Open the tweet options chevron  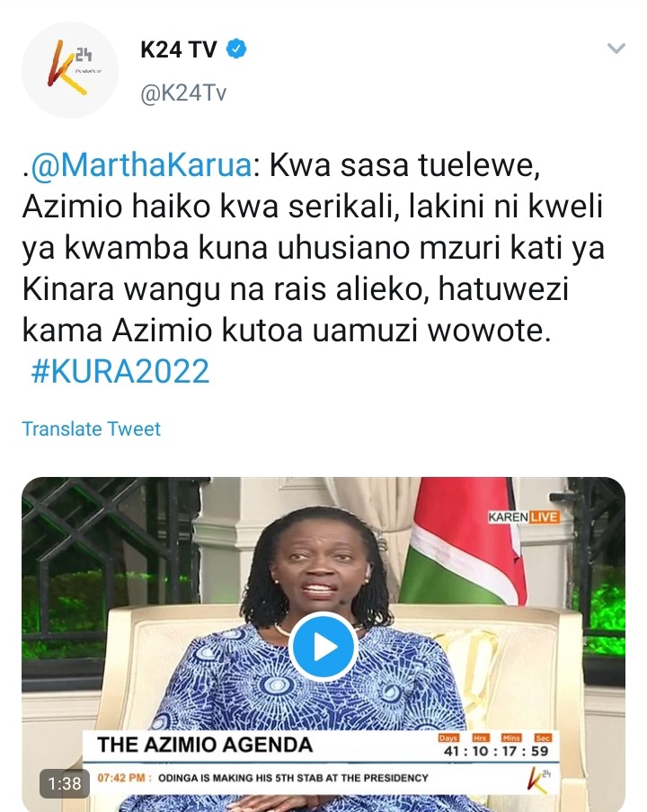click(616, 49)
